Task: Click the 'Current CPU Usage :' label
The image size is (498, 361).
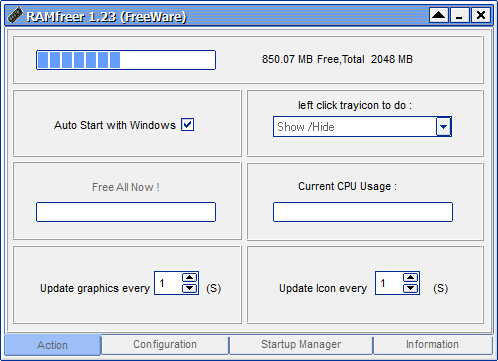Action: click(x=347, y=186)
